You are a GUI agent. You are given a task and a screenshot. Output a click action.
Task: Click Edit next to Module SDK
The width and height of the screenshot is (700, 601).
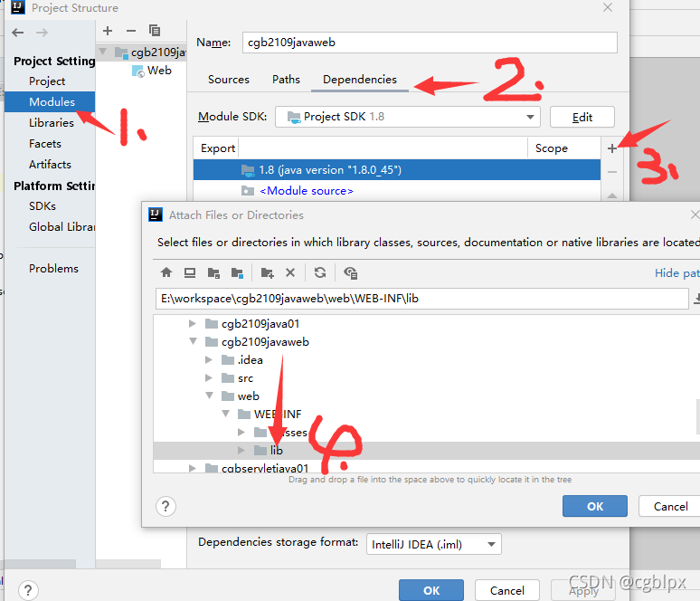[582, 117]
